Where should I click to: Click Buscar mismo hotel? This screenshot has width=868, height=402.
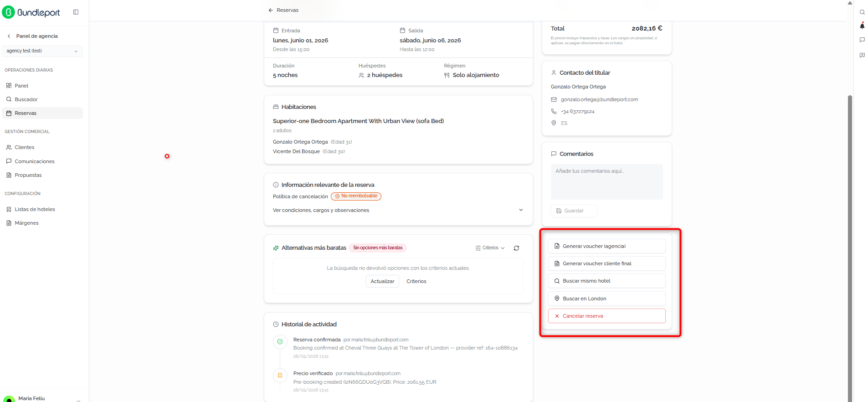[606, 281]
